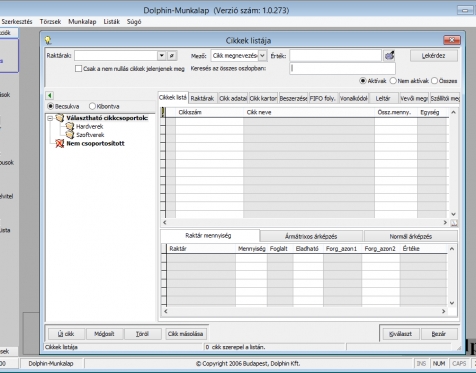Click the Cikk másolása button
This screenshot has width=476, height=373.
(185, 334)
